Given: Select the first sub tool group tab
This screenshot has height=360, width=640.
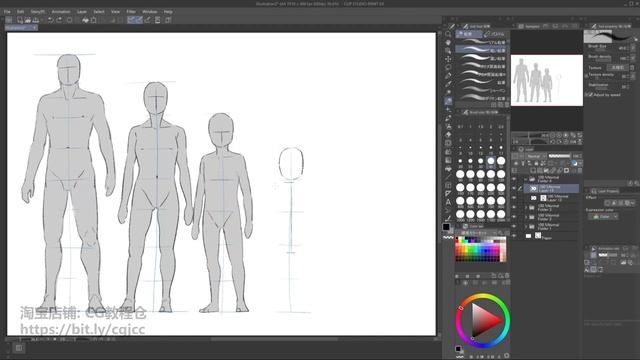Looking at the screenshot, I should coord(469,34).
